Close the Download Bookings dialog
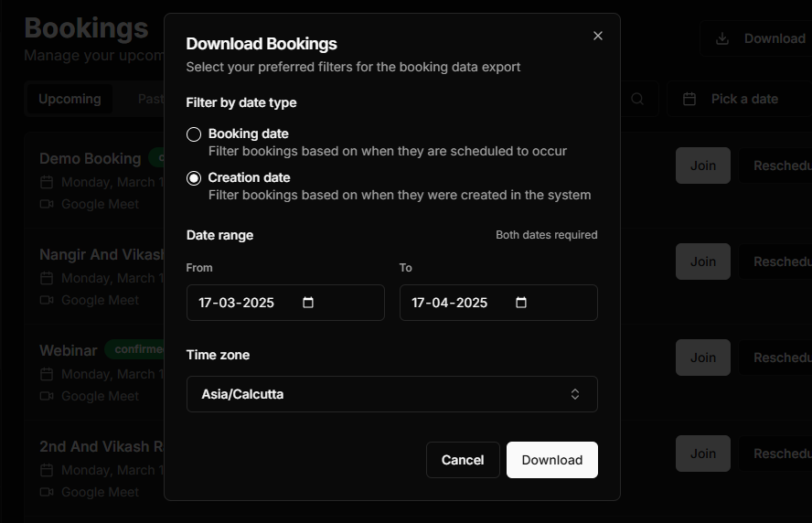The height and width of the screenshot is (523, 812). click(598, 36)
